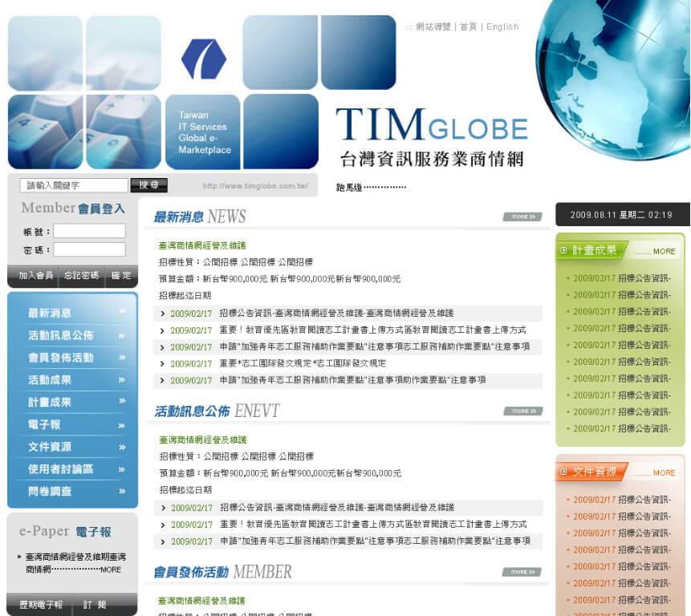Click the blue hexagon TIM logo

click(x=204, y=59)
